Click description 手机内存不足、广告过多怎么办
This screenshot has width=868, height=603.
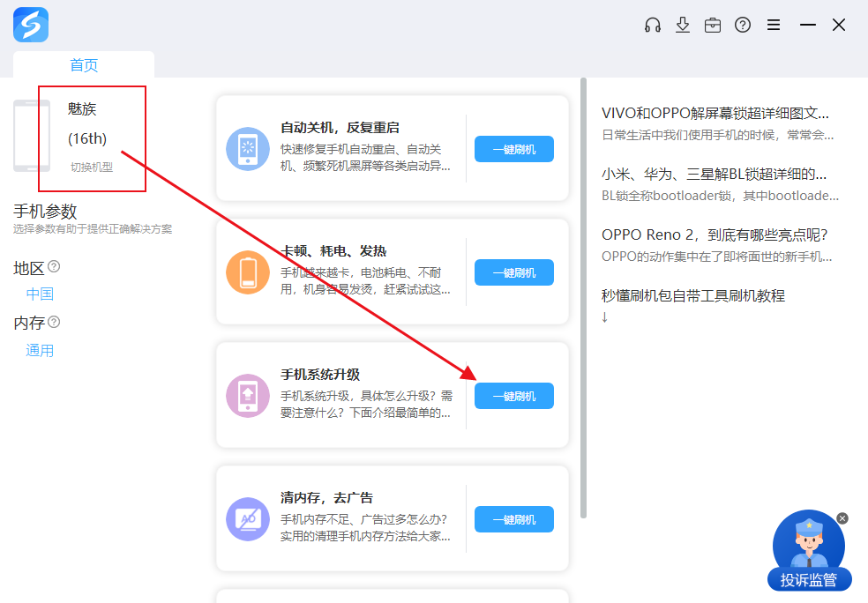click(365, 528)
